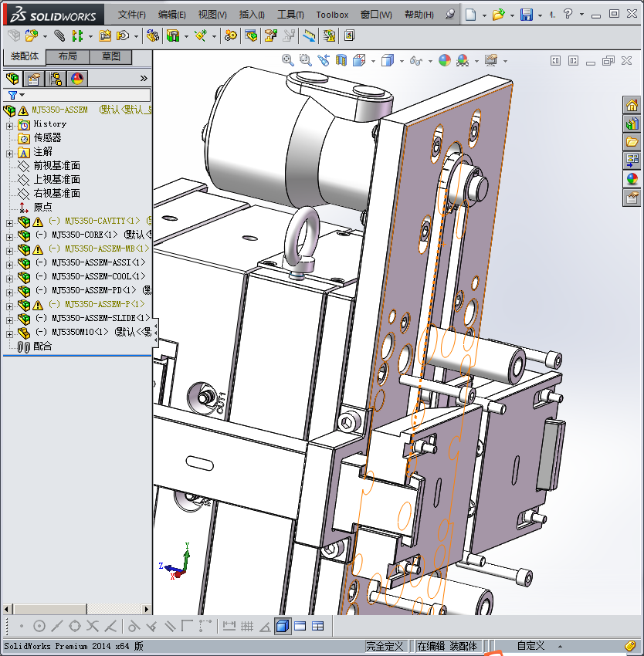The image size is (644, 656).
Task: Click the Save toolbar button
Action: pos(526,15)
